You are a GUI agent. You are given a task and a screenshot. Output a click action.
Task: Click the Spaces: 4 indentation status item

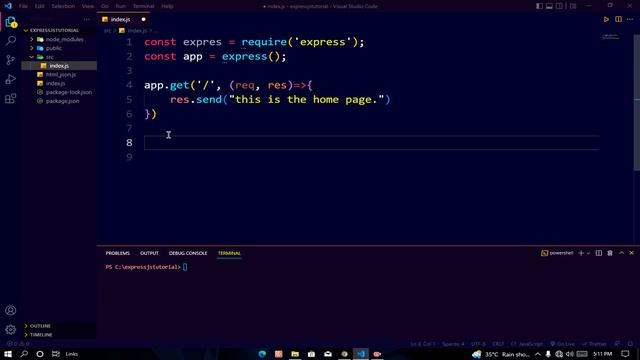[x=453, y=344]
